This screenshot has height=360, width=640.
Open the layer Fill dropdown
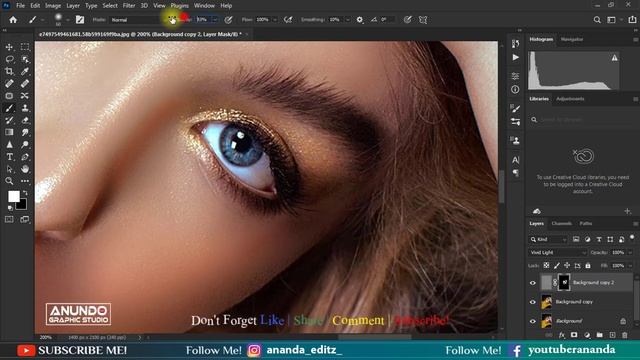coord(630,266)
